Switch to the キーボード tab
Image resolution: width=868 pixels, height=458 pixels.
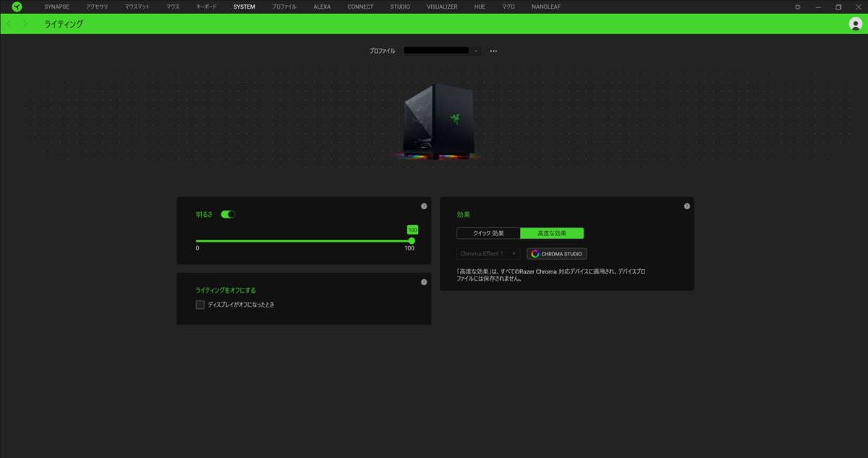pyautogui.click(x=206, y=7)
